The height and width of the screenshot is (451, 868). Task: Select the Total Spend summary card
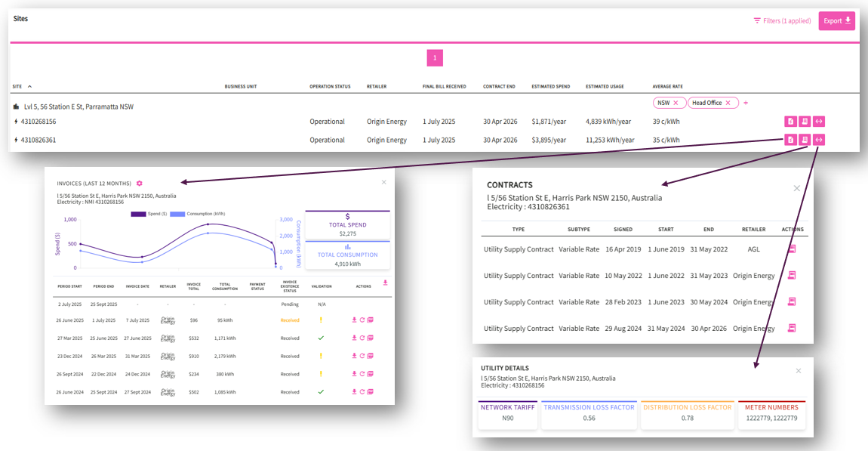[x=347, y=225]
